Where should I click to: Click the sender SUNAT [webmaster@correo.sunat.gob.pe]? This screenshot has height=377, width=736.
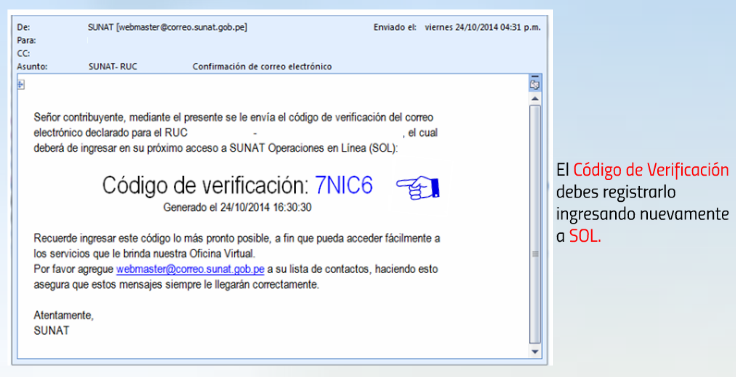(x=168, y=27)
